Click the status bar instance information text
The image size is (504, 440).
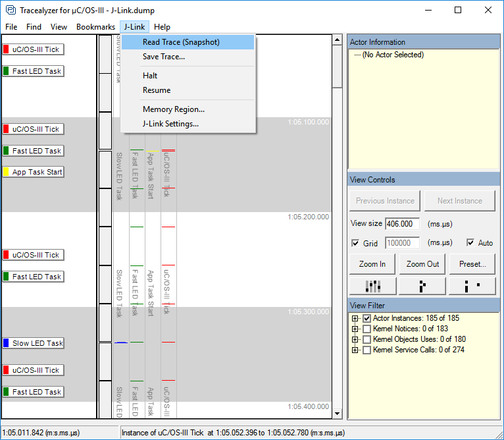pyautogui.click(x=233, y=433)
